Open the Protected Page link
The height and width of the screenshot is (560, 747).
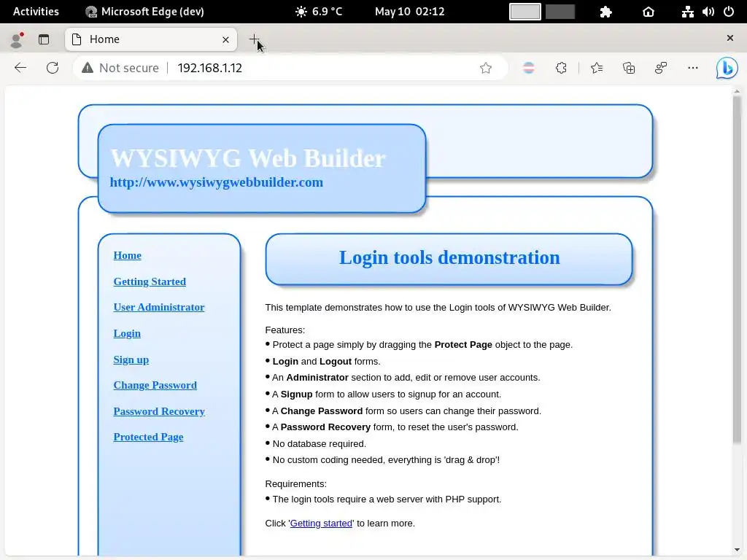click(x=148, y=437)
